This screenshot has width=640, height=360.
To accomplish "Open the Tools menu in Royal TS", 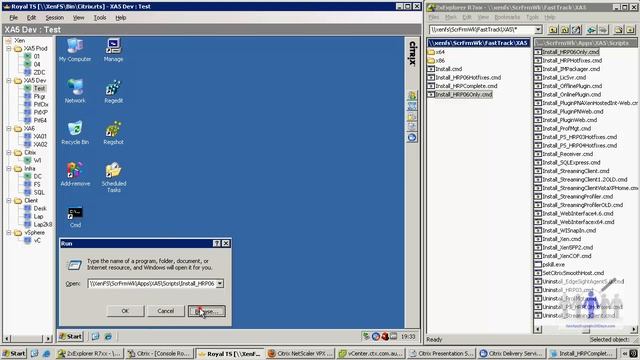I will [x=100, y=18].
